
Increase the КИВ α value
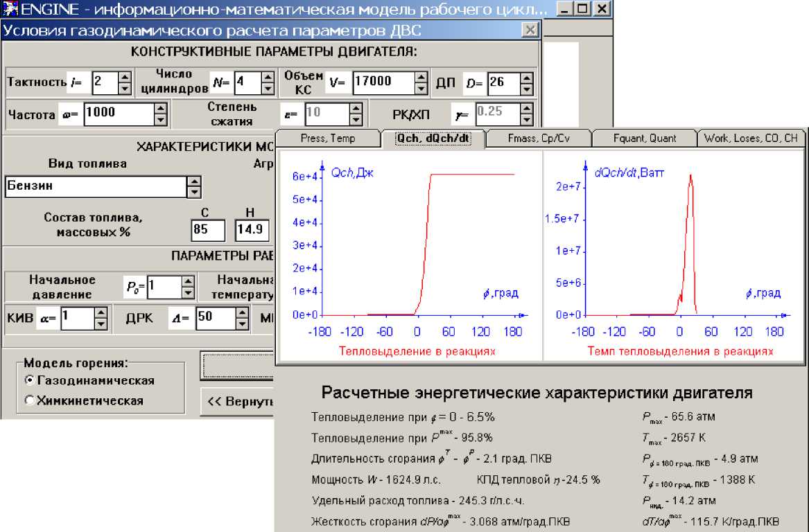point(101,312)
